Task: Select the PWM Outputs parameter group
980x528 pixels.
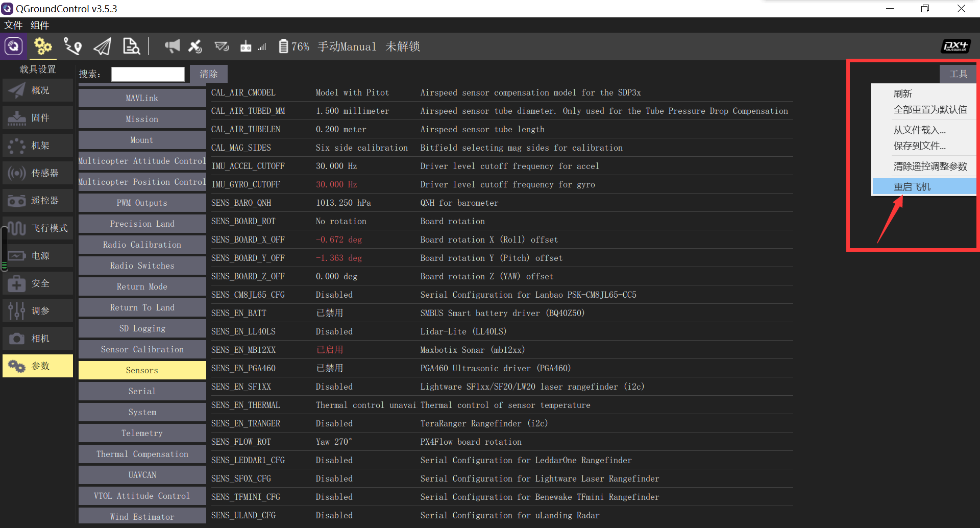Action: click(x=142, y=203)
